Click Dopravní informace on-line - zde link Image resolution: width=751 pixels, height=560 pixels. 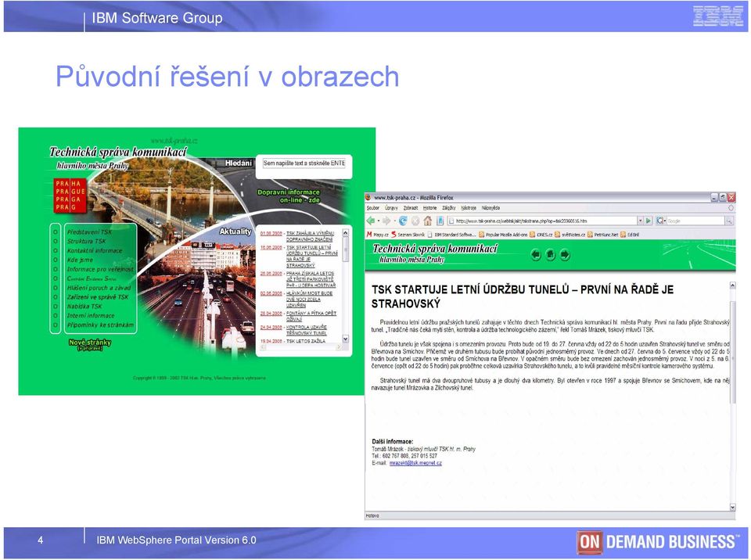coord(289,196)
